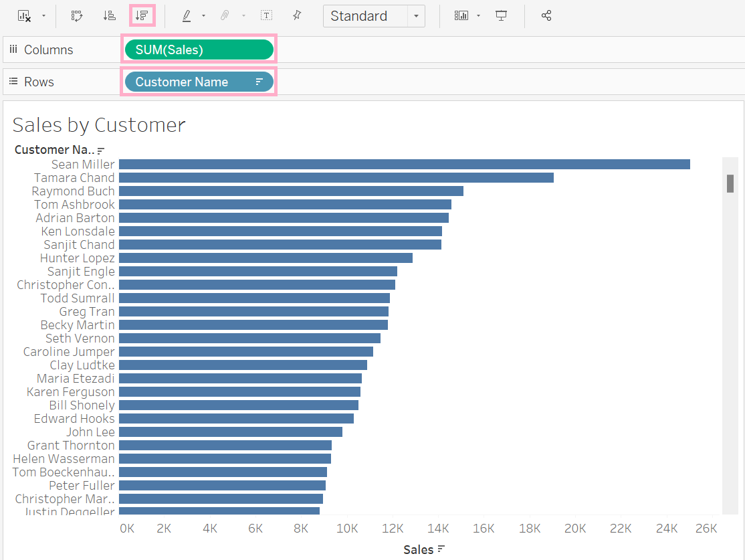Click the John Lee row label
Image resolution: width=745 pixels, height=560 pixels.
91,432
